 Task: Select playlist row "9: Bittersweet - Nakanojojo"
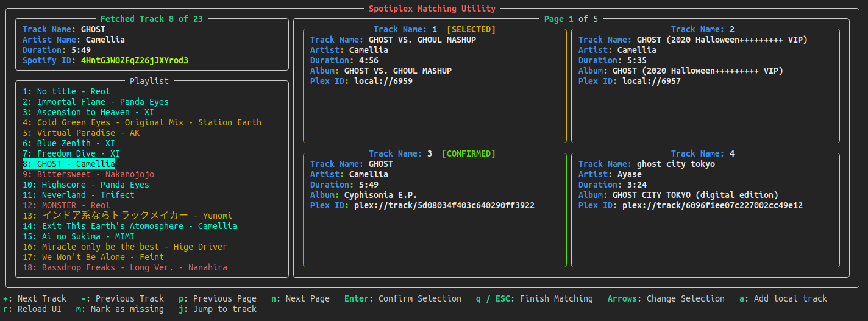tap(88, 174)
